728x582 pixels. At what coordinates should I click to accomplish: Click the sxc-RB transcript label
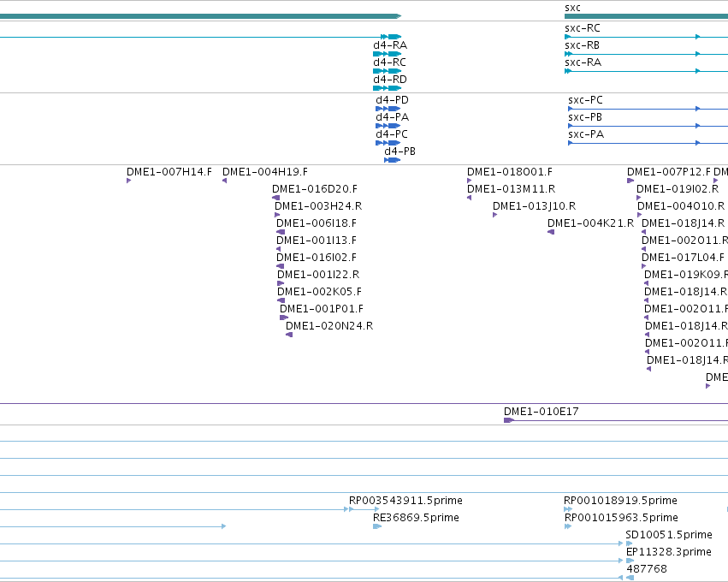pos(582,45)
